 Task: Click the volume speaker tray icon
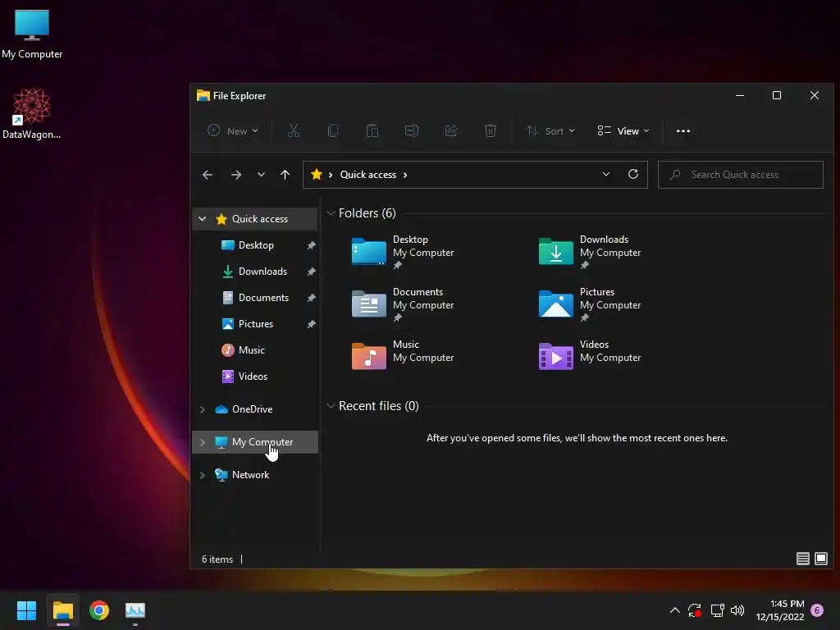click(x=737, y=610)
